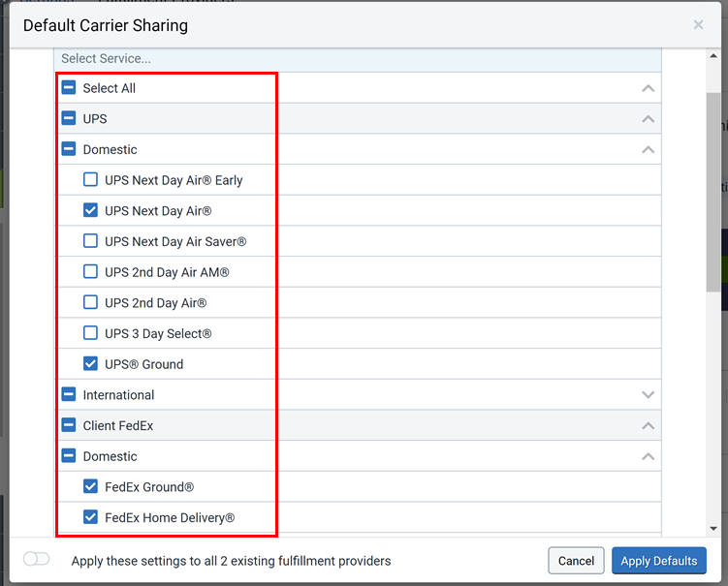The height and width of the screenshot is (586, 728).
Task: Uncheck UPS Ground service
Action: [90, 364]
